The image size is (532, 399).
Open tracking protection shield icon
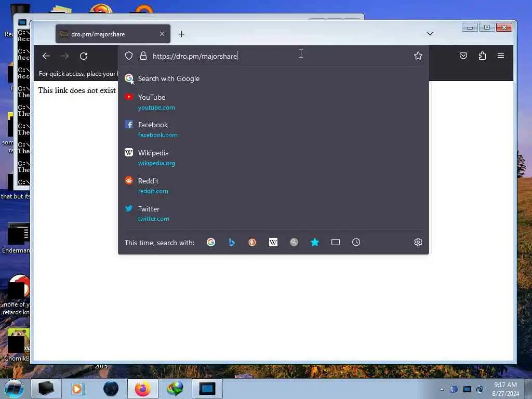point(129,56)
